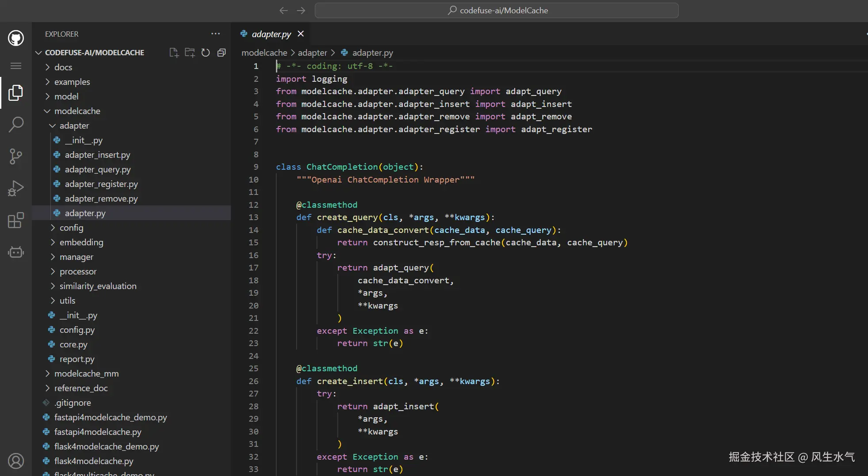Expand the similarity_evaluation folder
The height and width of the screenshot is (476, 868).
[x=98, y=286]
